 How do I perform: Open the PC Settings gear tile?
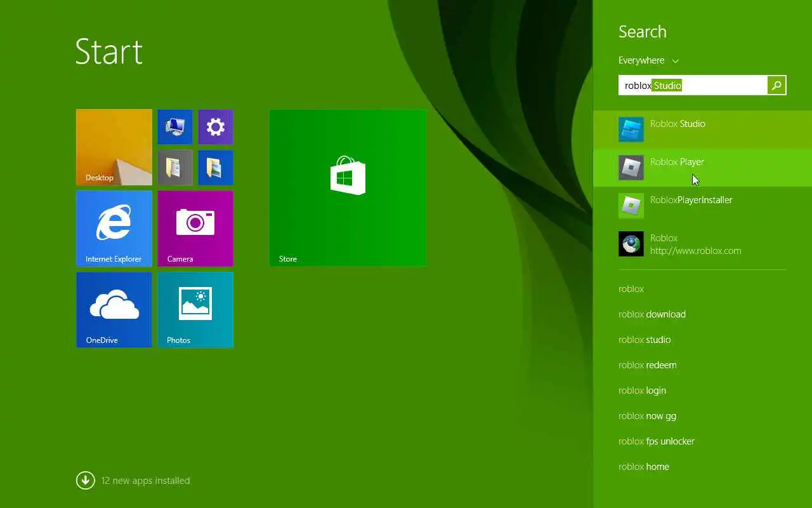[x=216, y=127]
